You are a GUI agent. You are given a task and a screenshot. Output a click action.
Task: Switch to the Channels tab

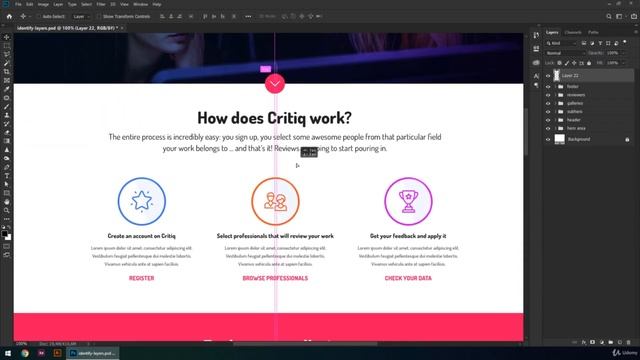573,32
